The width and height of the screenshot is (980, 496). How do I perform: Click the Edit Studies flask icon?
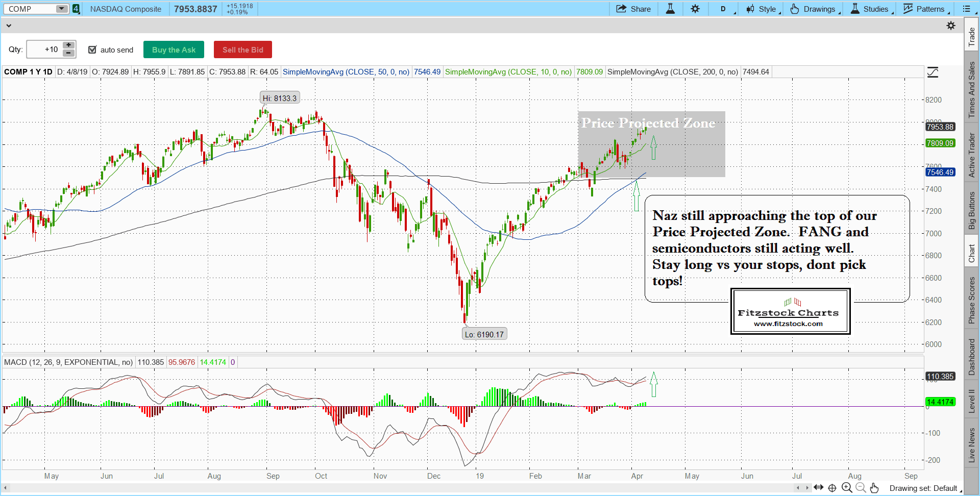[x=670, y=9]
